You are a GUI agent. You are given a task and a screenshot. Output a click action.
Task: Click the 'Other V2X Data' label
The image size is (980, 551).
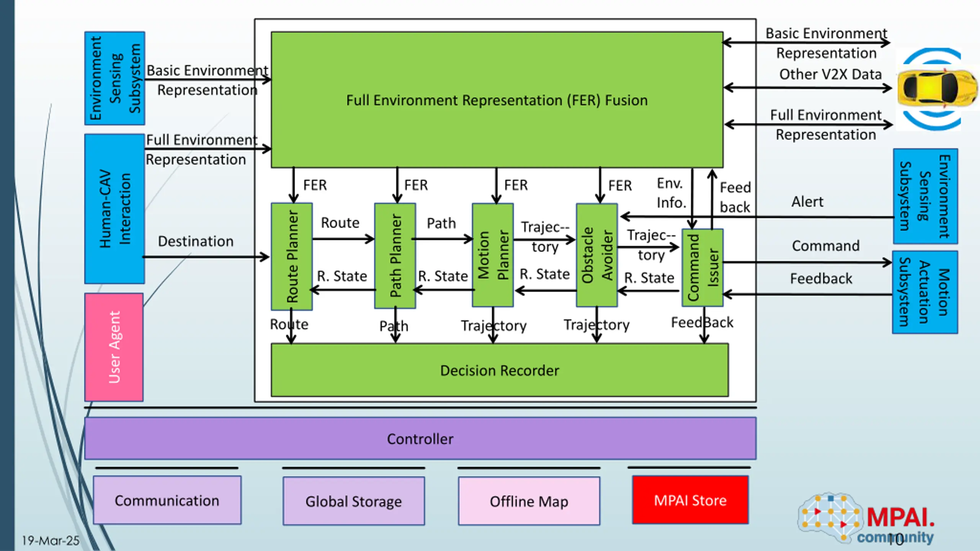pyautogui.click(x=830, y=74)
